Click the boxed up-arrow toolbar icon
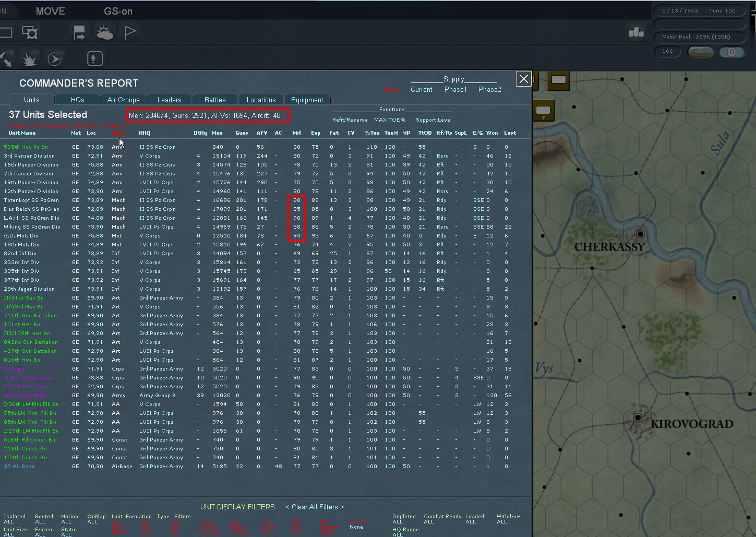The image size is (756, 537). click(x=94, y=58)
